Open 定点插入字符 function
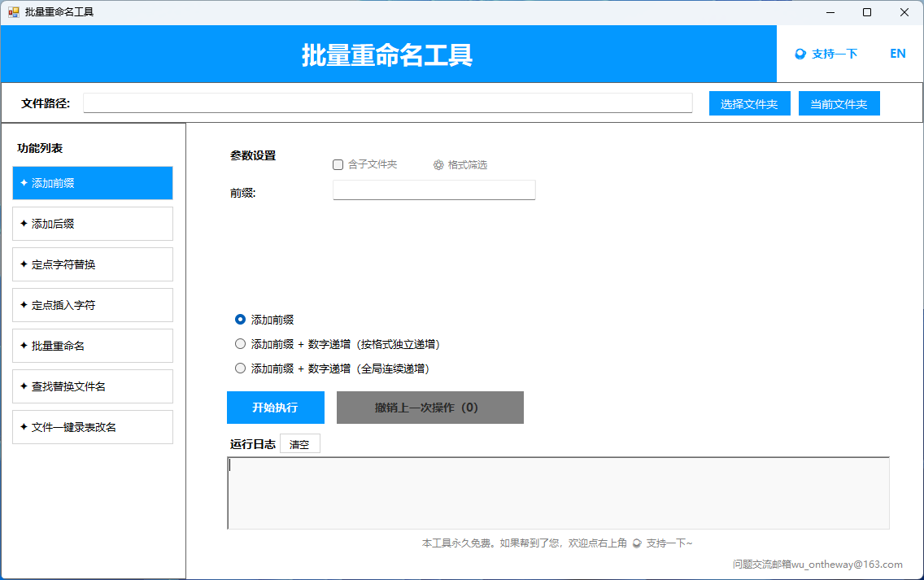The width and height of the screenshot is (924, 580). coord(93,305)
